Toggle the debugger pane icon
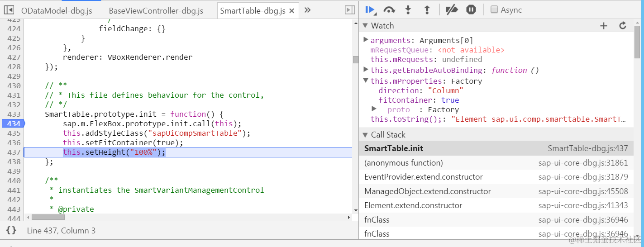Image resolution: width=644 pixels, height=247 pixels. tap(349, 9)
